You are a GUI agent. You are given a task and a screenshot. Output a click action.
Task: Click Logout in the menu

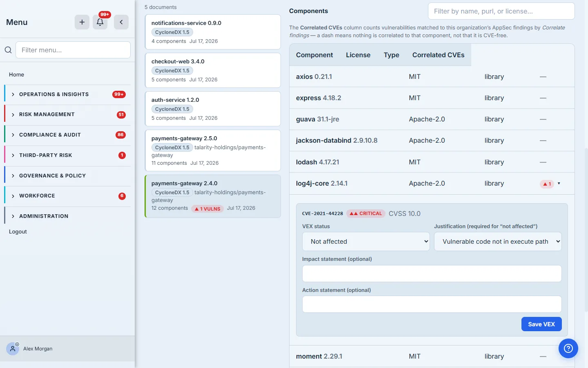pyautogui.click(x=18, y=231)
